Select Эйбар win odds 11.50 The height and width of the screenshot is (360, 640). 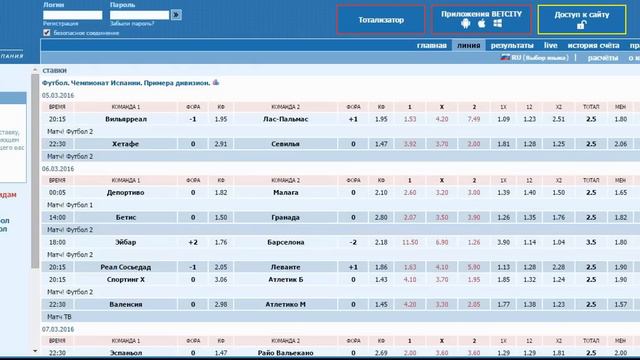410,242
